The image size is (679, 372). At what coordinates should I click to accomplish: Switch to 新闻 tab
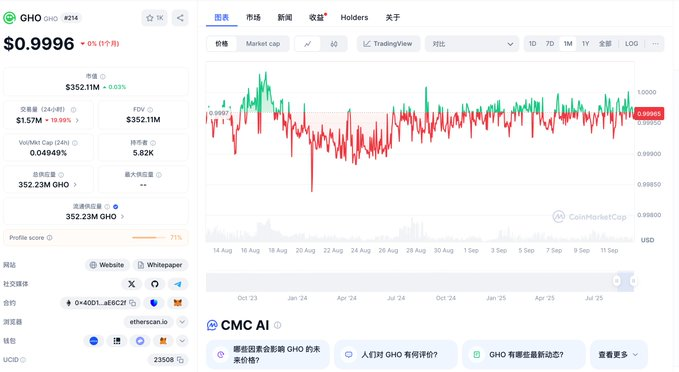pyautogui.click(x=285, y=17)
